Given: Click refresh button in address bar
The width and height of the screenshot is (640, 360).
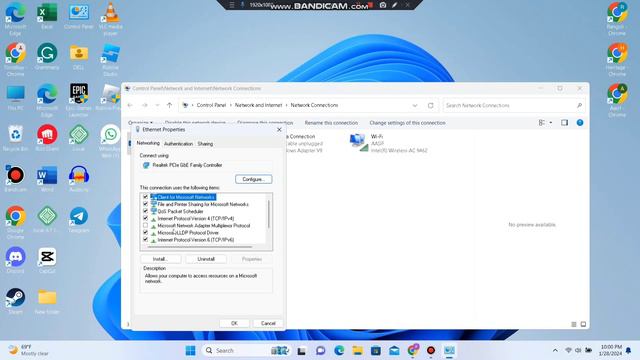Looking at the screenshot, I should (431, 105).
